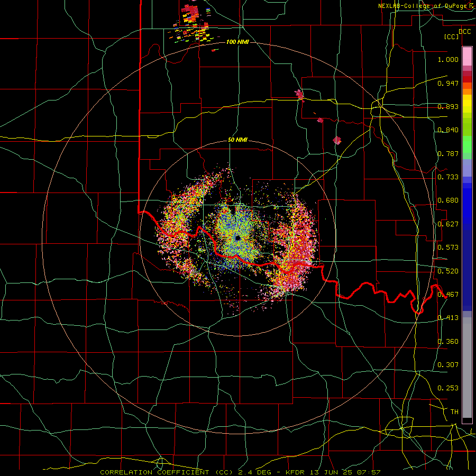The image size is (476, 476).
Task: Click the 0.893 legend value
Action: 448,106
